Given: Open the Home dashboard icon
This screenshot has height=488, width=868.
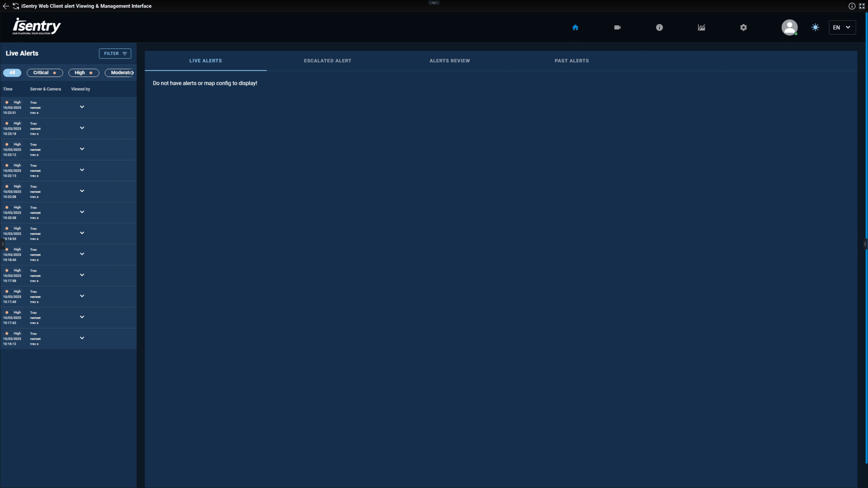Looking at the screenshot, I should (x=575, y=28).
